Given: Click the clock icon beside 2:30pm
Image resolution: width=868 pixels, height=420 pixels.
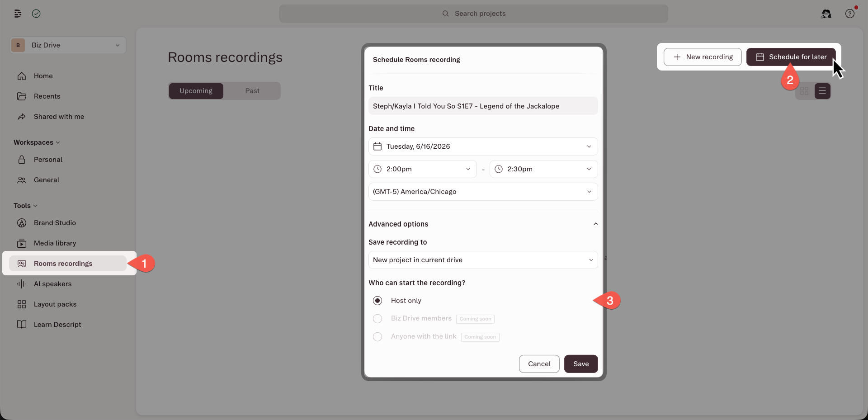Looking at the screenshot, I should (x=499, y=169).
